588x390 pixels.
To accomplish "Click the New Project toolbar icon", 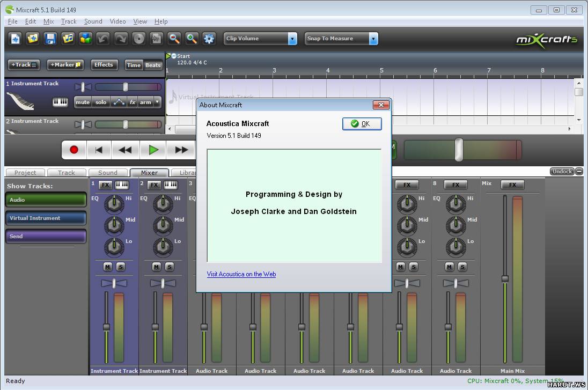I will (16, 39).
